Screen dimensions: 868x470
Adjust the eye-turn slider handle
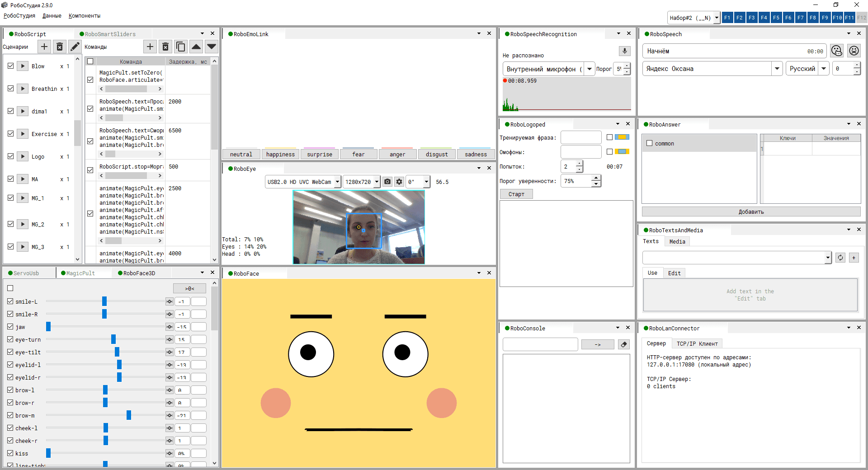click(113, 339)
